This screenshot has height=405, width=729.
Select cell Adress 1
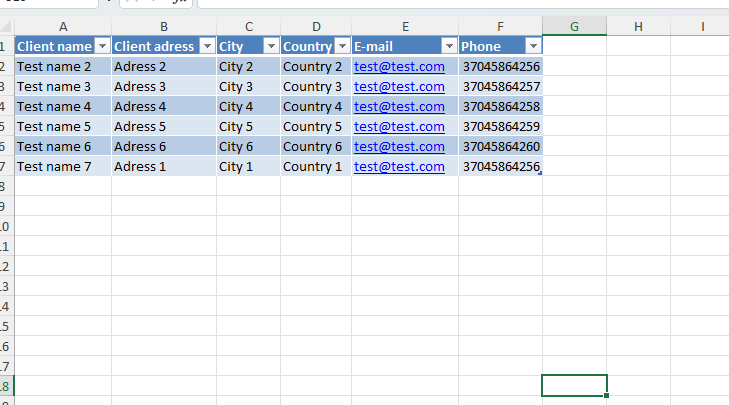164,166
